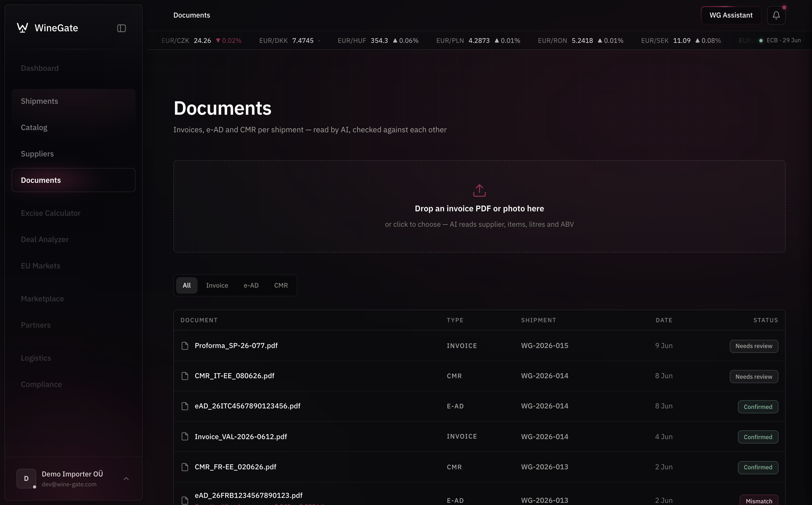
Task: Open eAD_26FRB1234567890123.pdf document
Action: pyautogui.click(x=248, y=495)
